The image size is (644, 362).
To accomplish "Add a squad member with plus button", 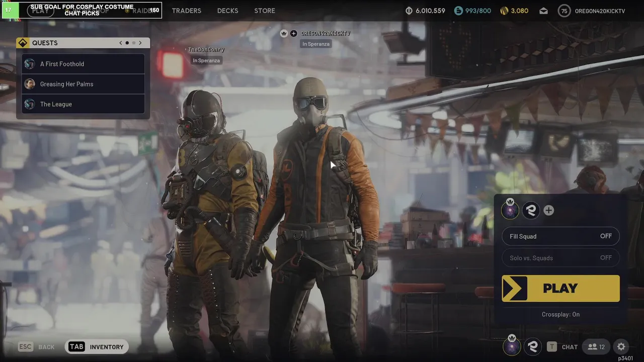I will [x=549, y=210].
